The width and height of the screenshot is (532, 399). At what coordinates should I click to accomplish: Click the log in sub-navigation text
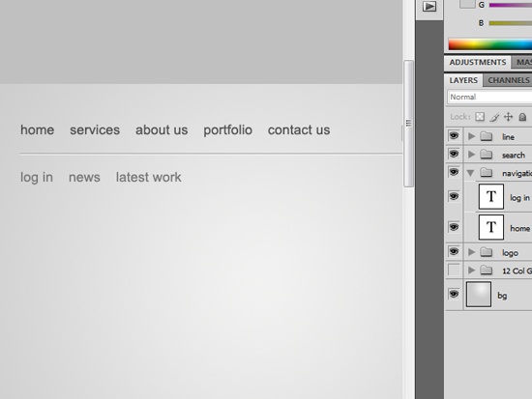[x=37, y=178]
